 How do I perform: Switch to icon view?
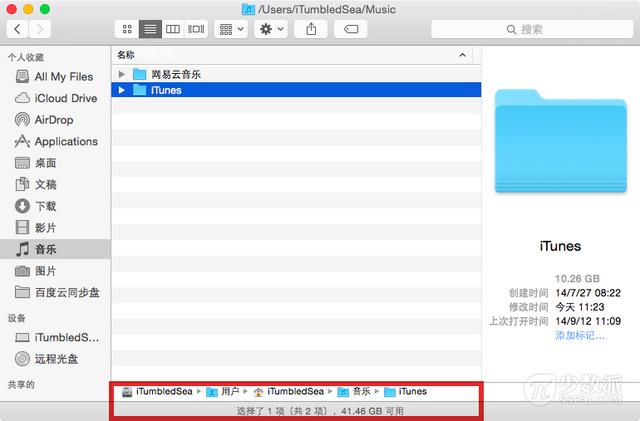point(127,29)
